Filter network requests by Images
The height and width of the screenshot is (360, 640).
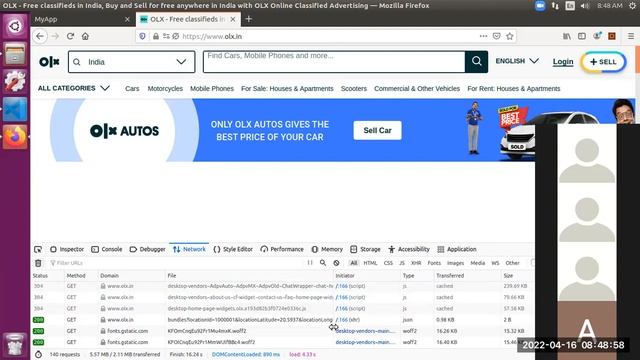click(456, 263)
